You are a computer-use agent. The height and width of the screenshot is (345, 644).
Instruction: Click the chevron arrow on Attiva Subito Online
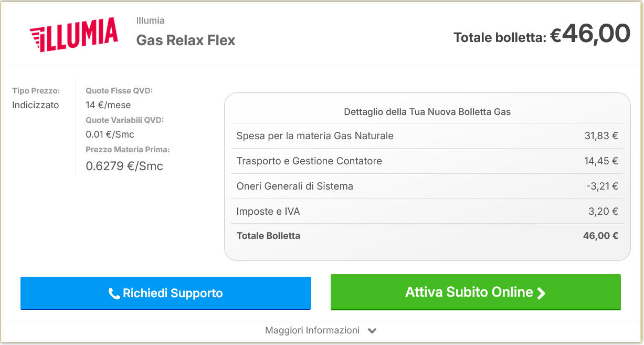541,293
